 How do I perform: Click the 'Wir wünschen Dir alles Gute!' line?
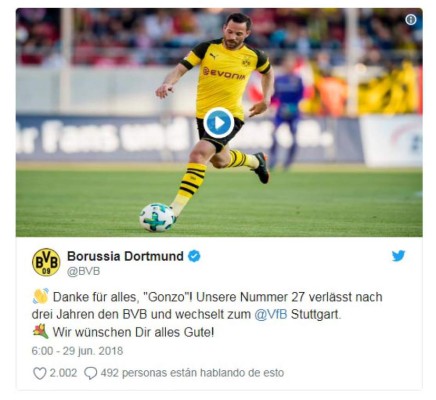pyautogui.click(x=133, y=332)
